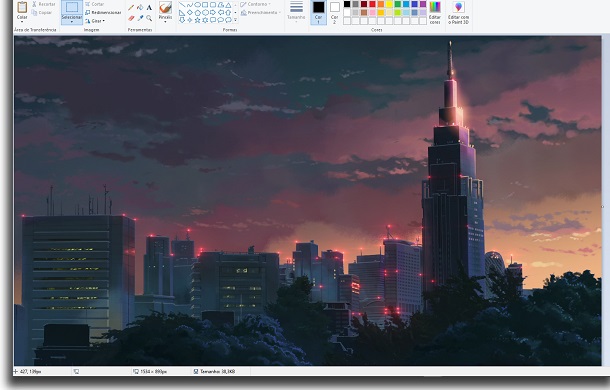This screenshot has height=390, width=610.
Task: Open the Tamanho line size dropdown
Action: point(296,11)
